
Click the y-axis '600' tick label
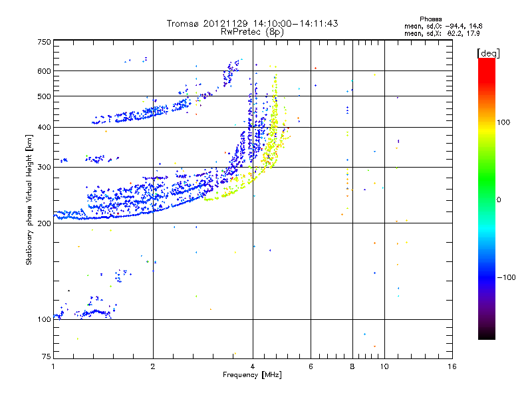coord(44,71)
